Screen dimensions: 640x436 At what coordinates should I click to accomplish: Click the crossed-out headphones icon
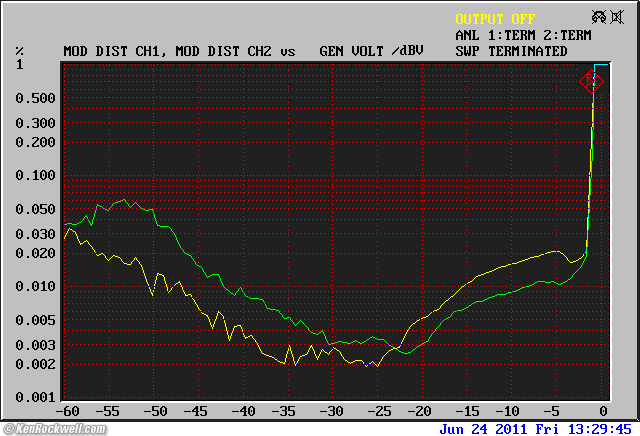(x=601, y=18)
